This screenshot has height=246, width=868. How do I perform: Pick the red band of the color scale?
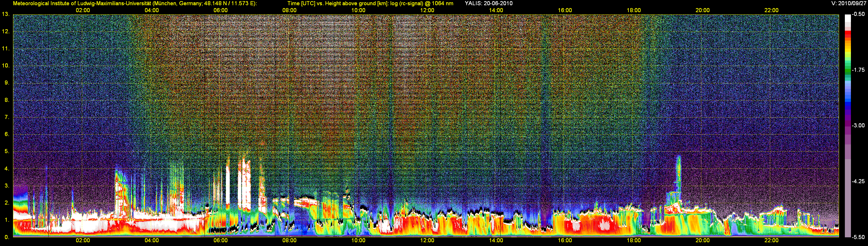847,34
